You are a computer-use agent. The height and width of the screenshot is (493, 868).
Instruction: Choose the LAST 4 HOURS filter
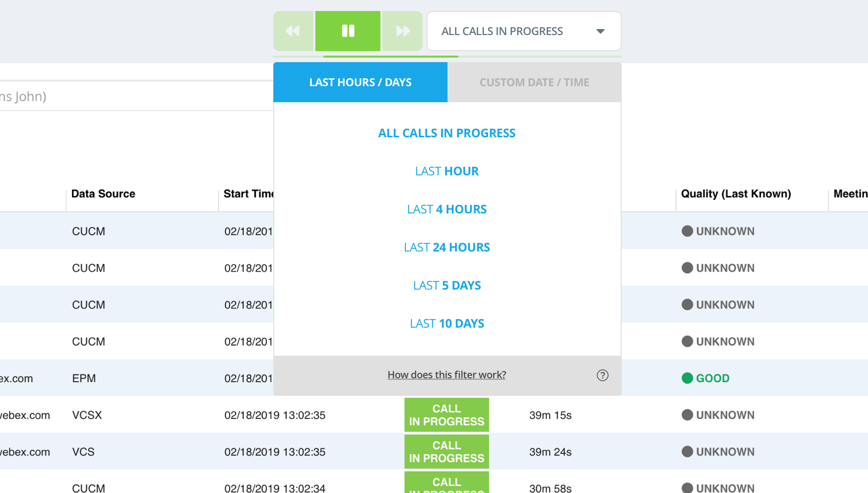pos(447,209)
